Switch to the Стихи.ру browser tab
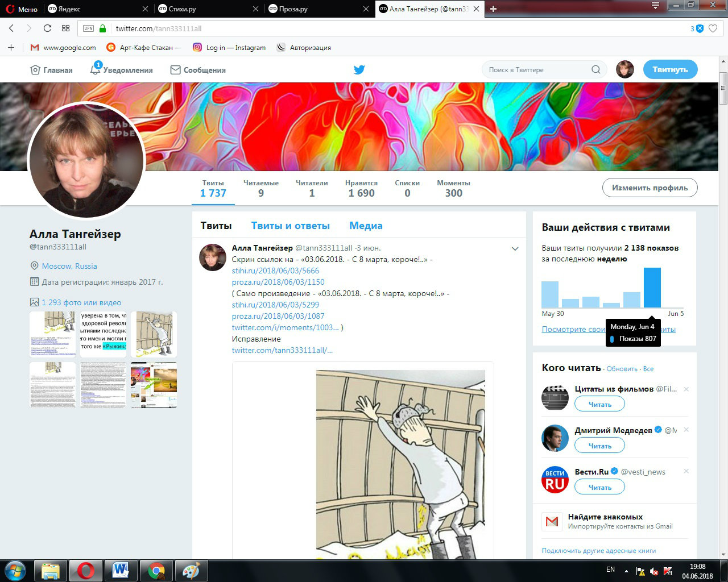 [x=208, y=9]
